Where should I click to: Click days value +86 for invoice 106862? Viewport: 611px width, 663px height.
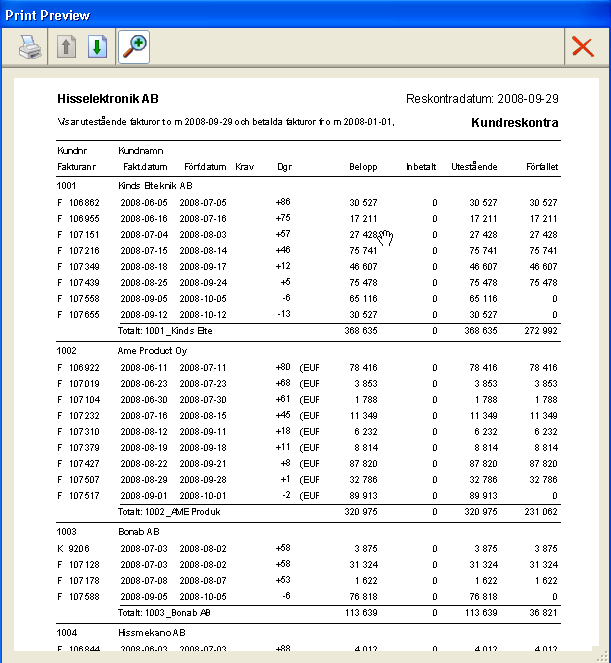pyautogui.click(x=283, y=202)
